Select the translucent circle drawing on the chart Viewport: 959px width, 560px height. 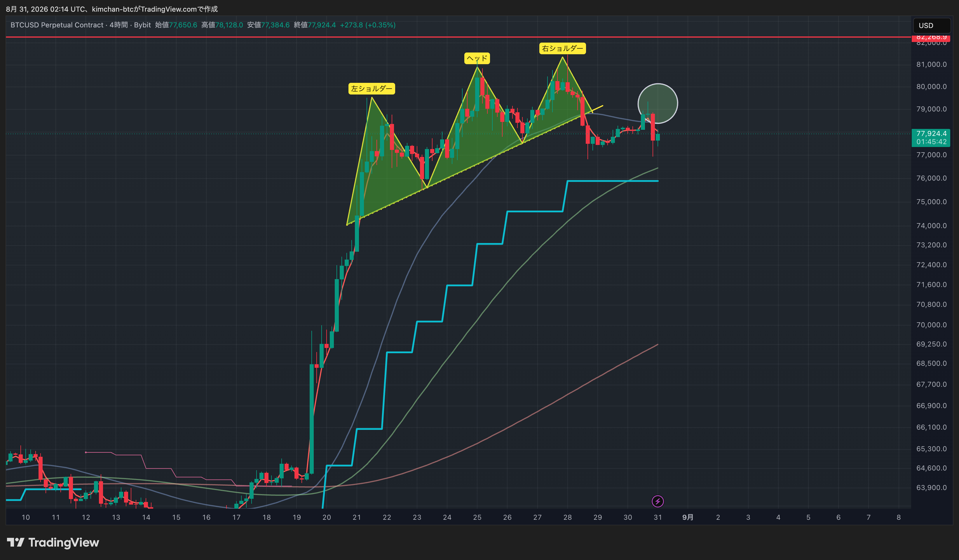point(658,104)
